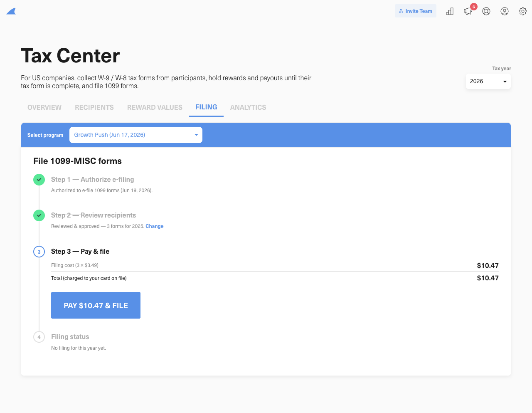Click the No filing for this year yet text
The image size is (532, 413).
point(79,348)
